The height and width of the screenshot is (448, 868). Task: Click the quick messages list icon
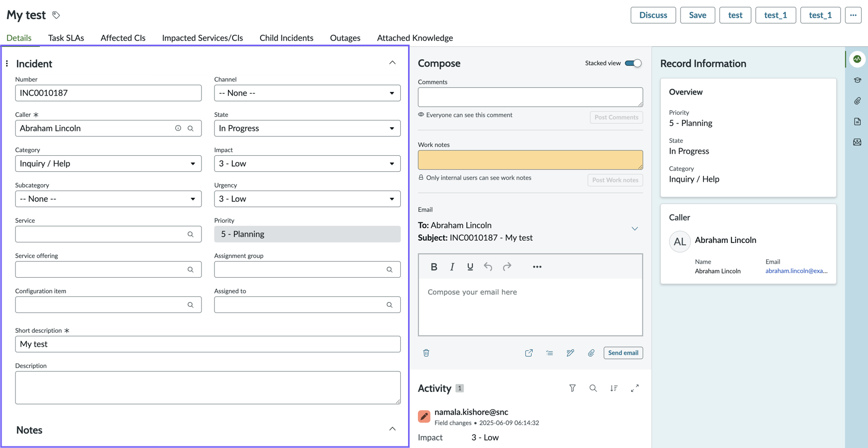coord(550,353)
